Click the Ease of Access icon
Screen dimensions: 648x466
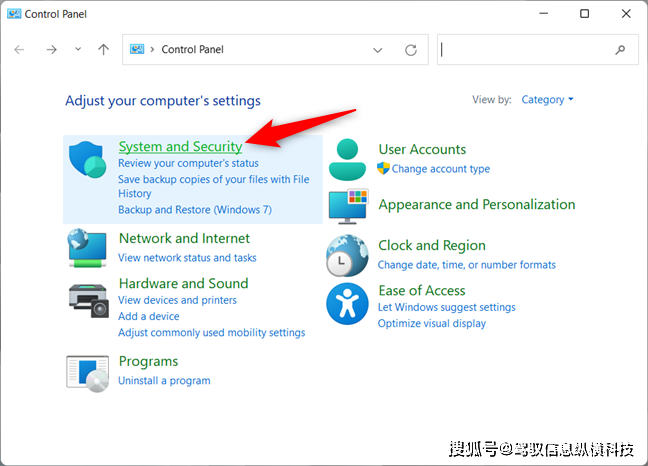point(347,304)
